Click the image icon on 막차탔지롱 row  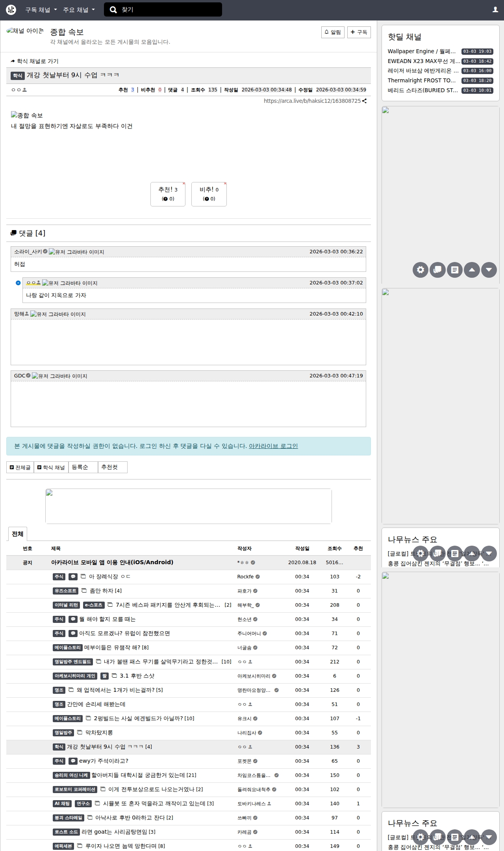tap(80, 732)
